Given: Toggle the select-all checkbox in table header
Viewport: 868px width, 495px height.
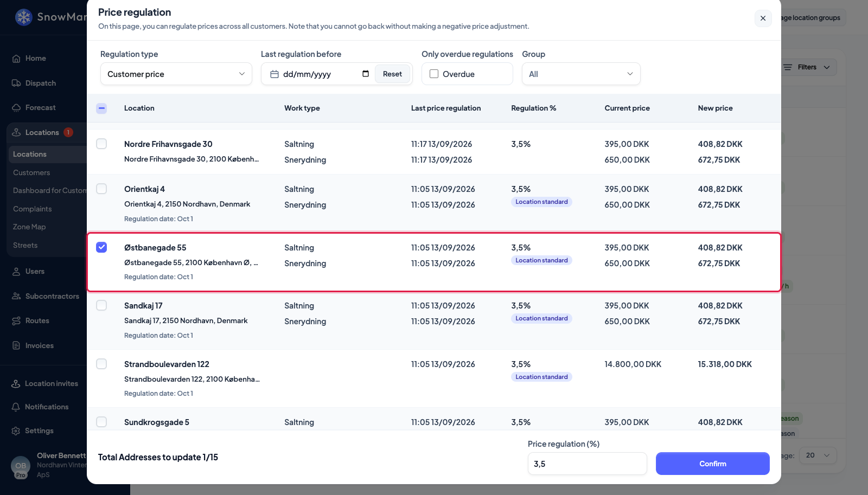Looking at the screenshot, I should click(101, 108).
